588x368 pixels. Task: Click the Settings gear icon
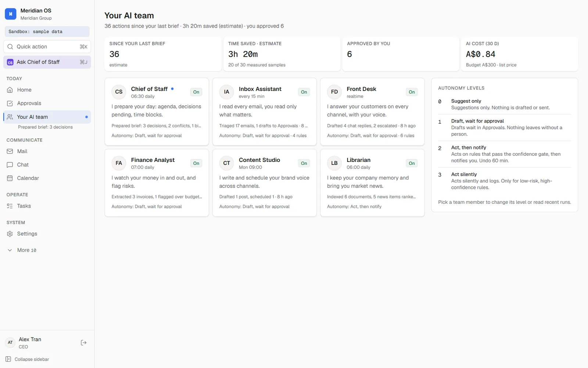(10, 234)
